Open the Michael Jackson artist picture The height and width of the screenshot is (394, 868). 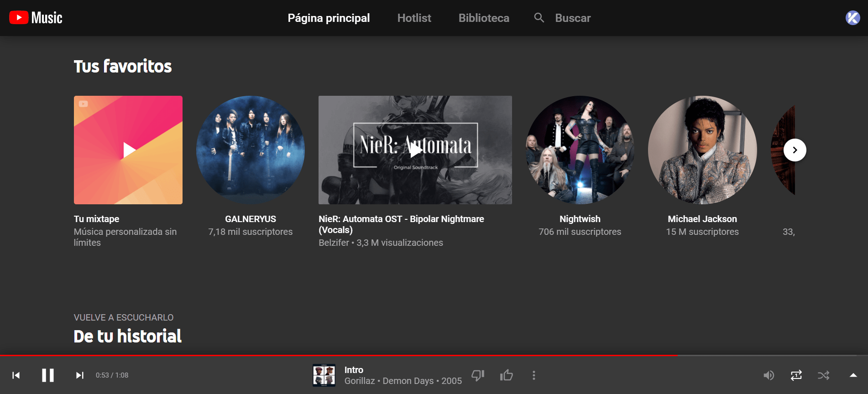tap(702, 150)
